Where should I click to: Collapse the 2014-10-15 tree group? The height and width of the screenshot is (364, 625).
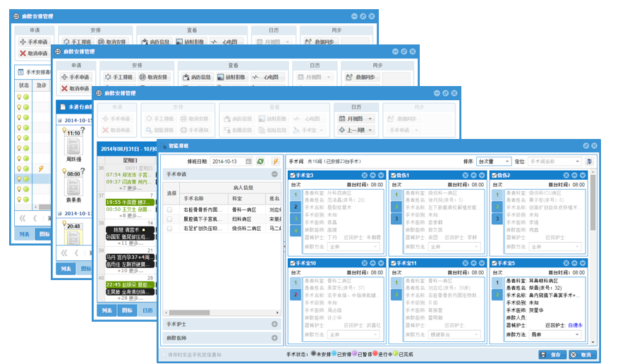pos(60,121)
